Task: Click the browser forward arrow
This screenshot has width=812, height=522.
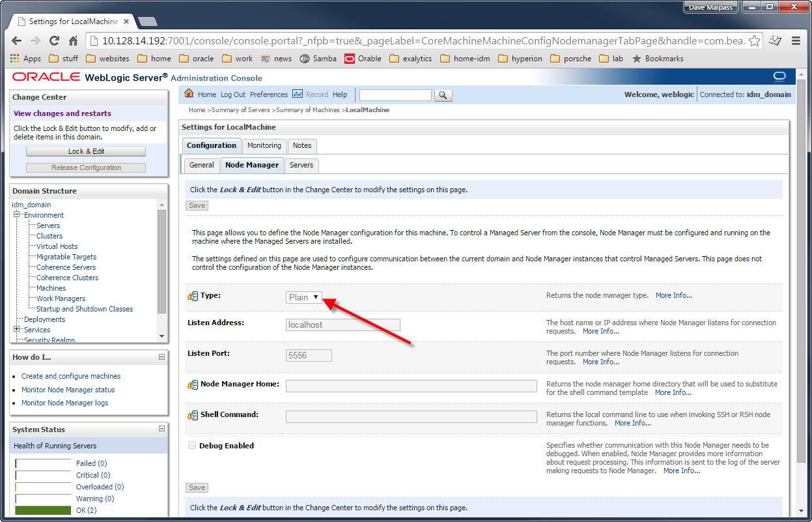Action: pos(36,40)
